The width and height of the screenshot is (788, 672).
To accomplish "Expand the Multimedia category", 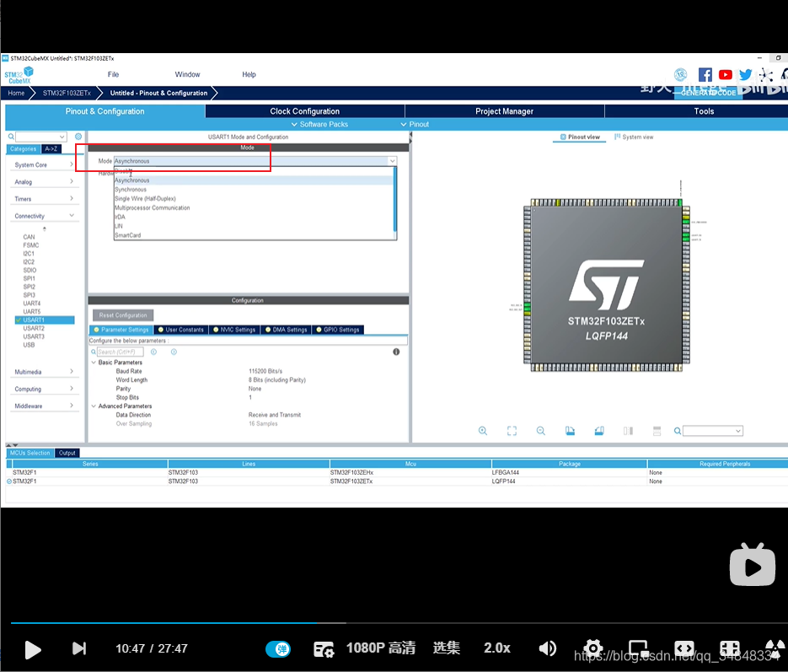I will (44, 372).
